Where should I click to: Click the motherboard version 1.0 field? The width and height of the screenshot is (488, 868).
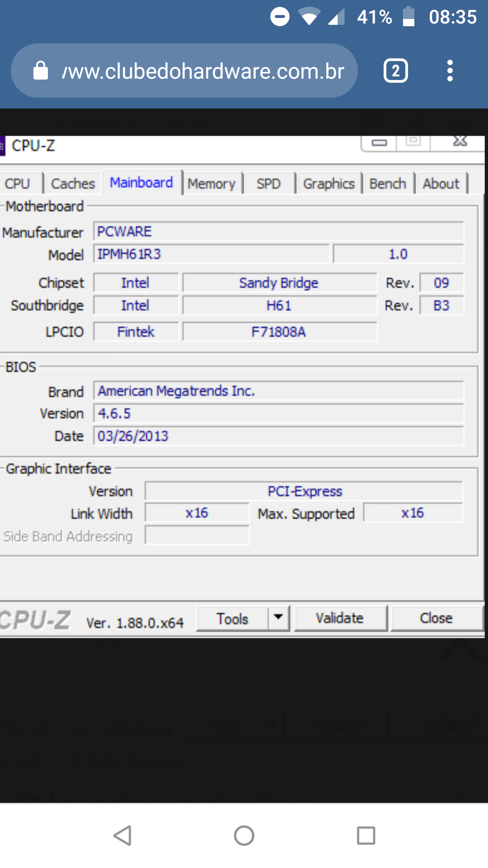399,254
